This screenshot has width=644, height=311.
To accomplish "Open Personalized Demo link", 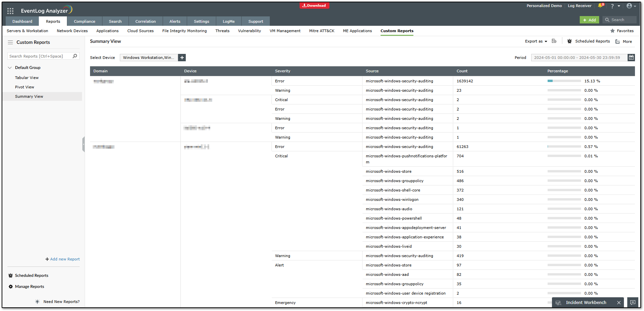I will [x=544, y=6].
